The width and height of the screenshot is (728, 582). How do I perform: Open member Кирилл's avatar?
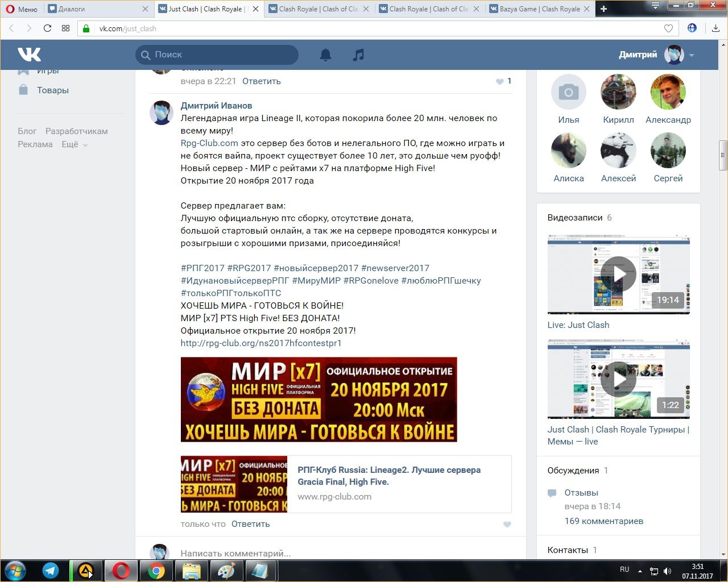tap(618, 92)
